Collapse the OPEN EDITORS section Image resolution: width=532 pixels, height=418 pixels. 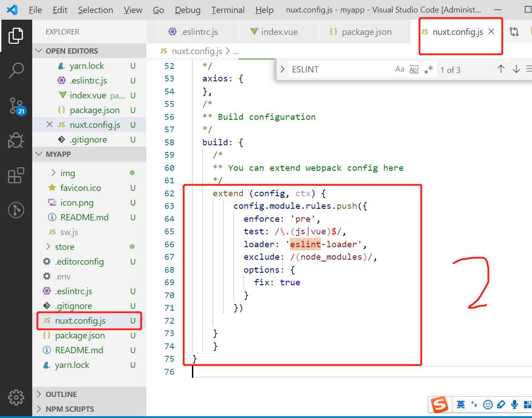tap(89, 51)
